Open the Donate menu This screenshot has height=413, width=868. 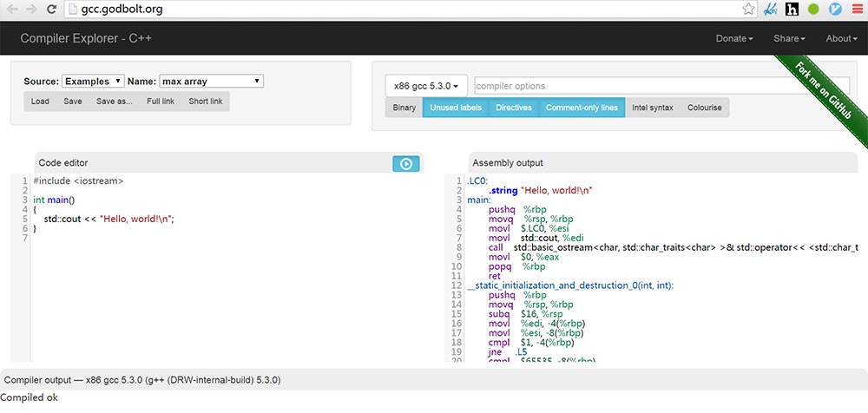[733, 38]
